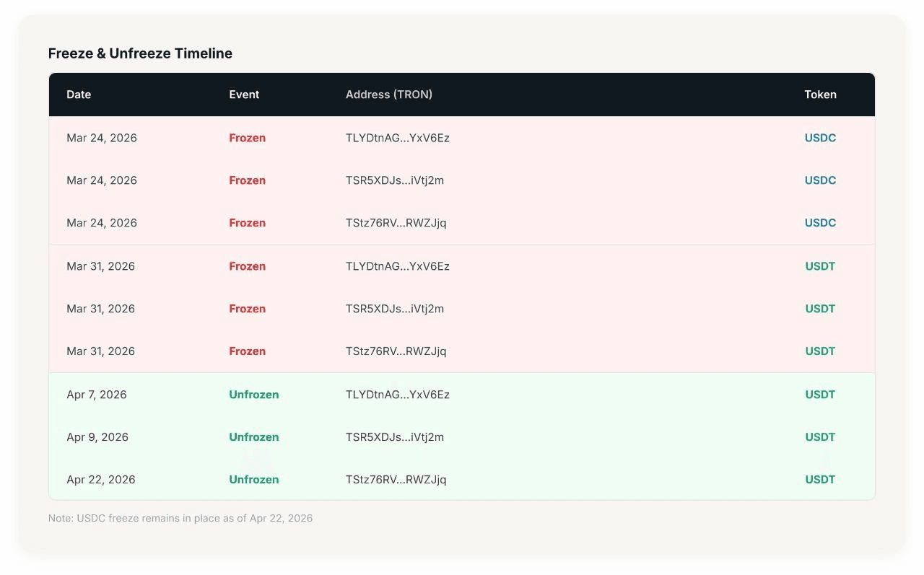This screenshot has width=924, height=575.
Task: Open TSR5XDJs...iVtj2m address in Apr 9 row
Action: [394, 437]
